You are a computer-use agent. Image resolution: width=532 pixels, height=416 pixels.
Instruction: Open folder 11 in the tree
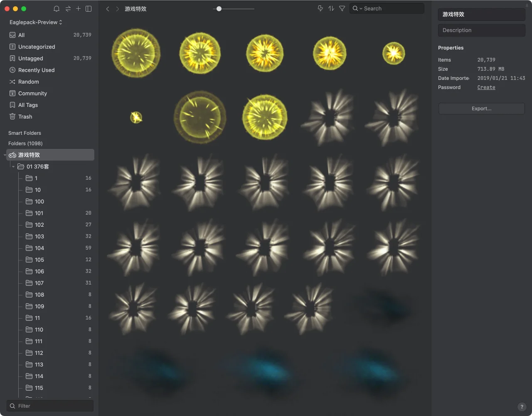(x=50, y=318)
